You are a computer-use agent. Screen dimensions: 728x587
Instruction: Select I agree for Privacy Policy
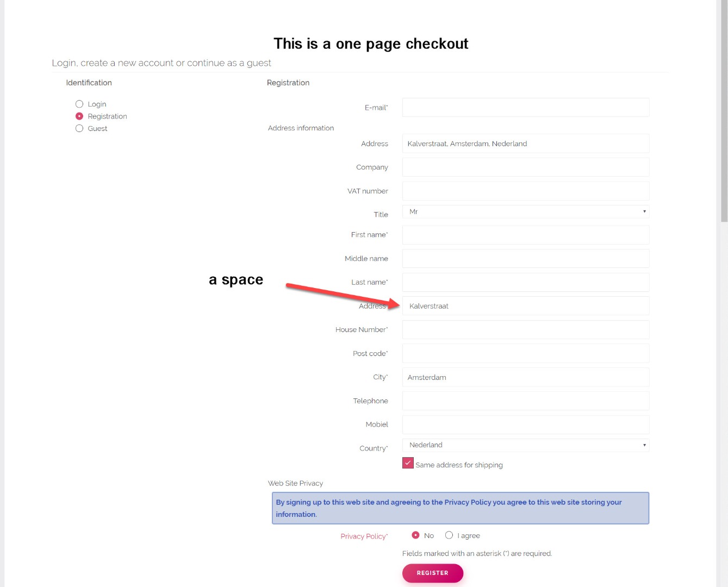449,535
